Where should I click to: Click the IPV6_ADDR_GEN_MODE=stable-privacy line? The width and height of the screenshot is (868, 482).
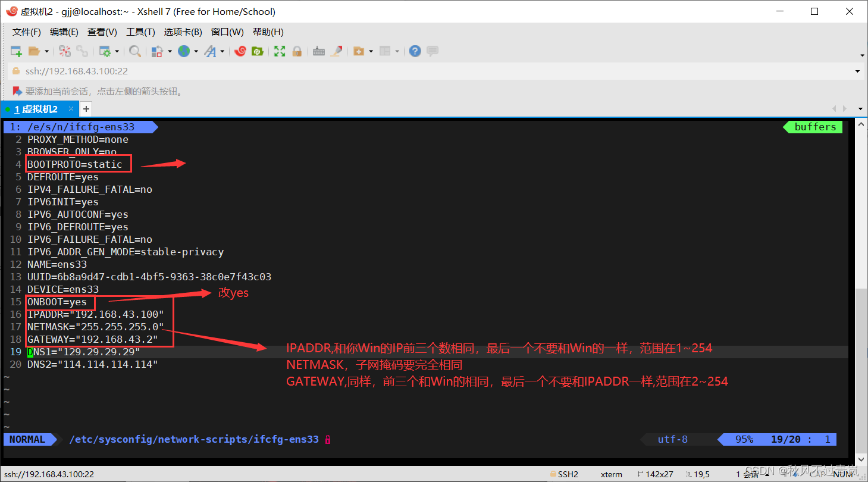point(126,252)
